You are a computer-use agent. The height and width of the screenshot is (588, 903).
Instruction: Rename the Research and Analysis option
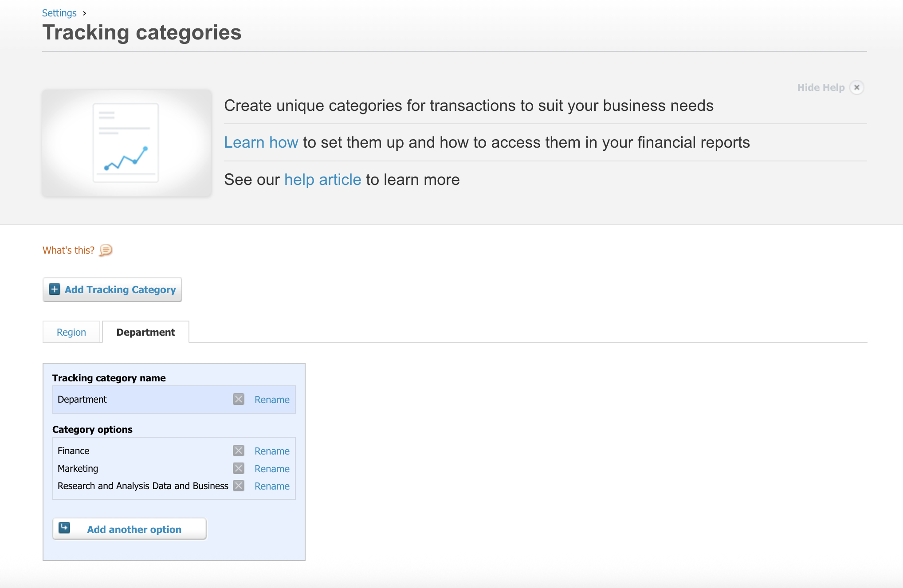pyautogui.click(x=272, y=486)
